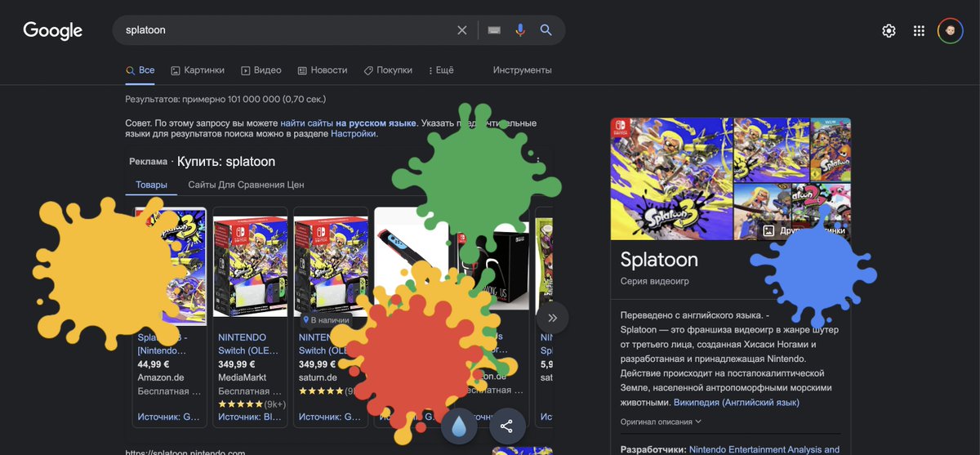Viewport: 980px width, 455px height.
Task: Follow the найти сайты на русском языке link
Action: tap(349, 123)
